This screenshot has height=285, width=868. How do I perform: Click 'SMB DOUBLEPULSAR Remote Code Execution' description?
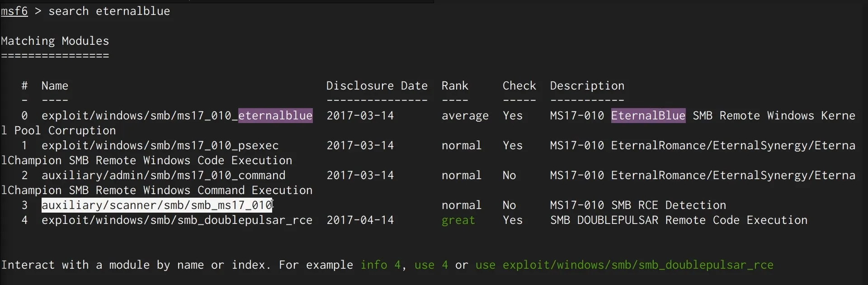point(679,220)
